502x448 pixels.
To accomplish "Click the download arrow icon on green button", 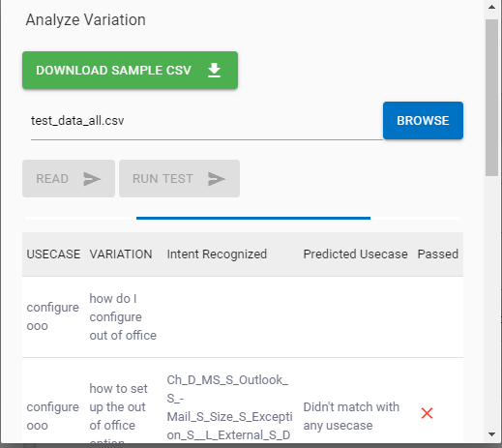I will [x=214, y=70].
